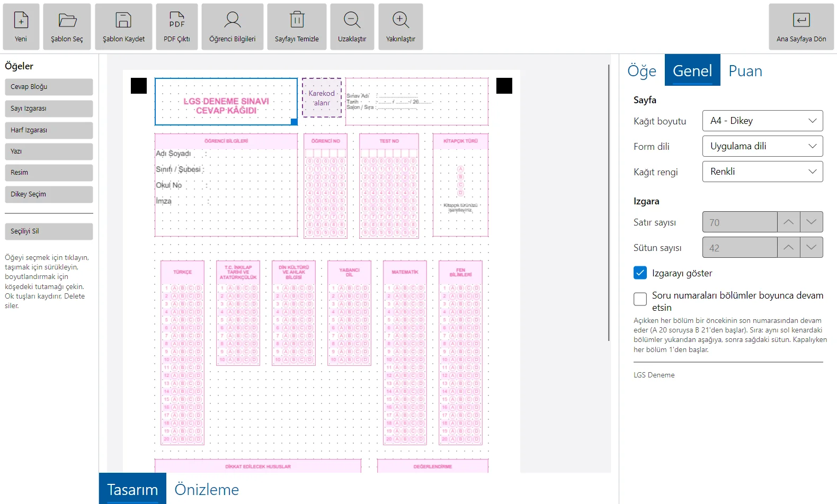
Task: Switch to Önizleme view
Action: [x=207, y=489]
